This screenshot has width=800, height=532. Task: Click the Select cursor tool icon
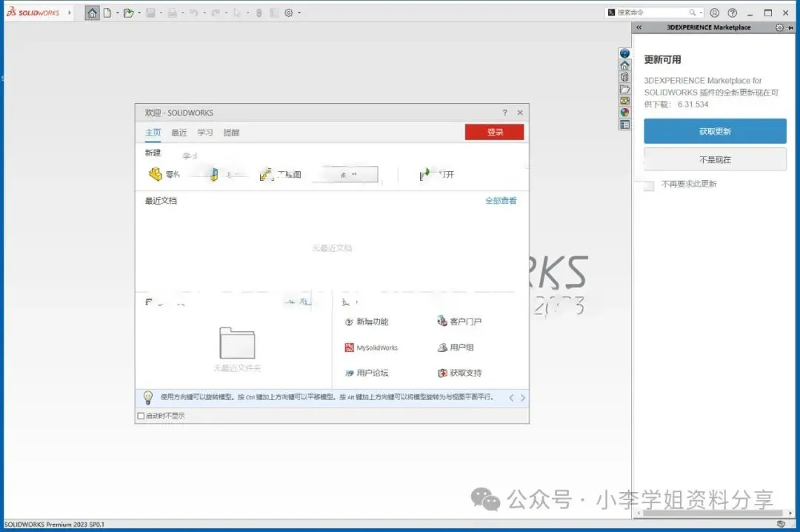point(237,13)
